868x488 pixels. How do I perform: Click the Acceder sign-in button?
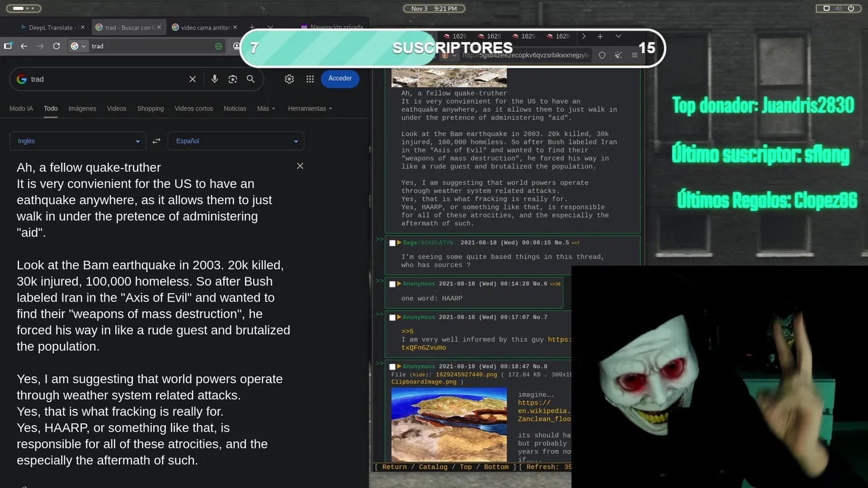tap(340, 79)
